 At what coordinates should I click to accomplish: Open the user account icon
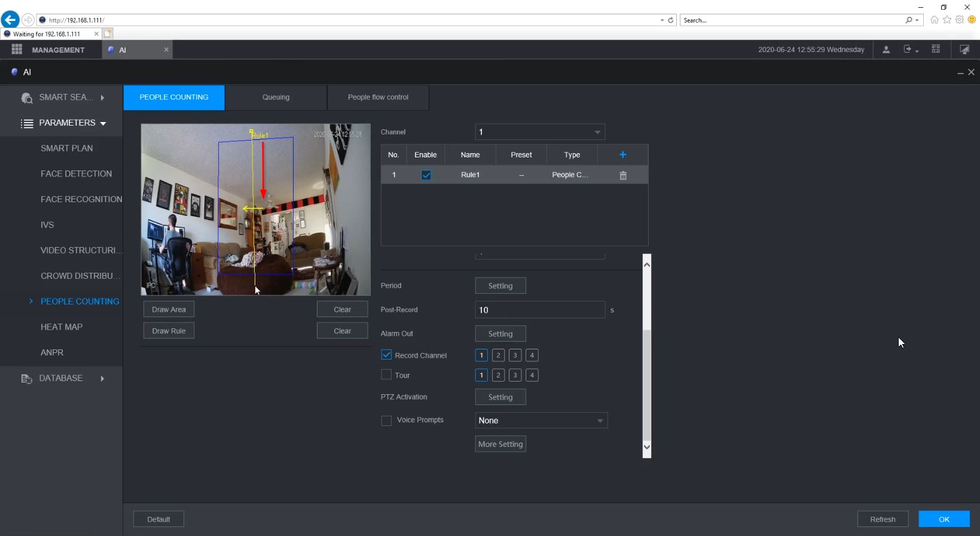click(886, 50)
